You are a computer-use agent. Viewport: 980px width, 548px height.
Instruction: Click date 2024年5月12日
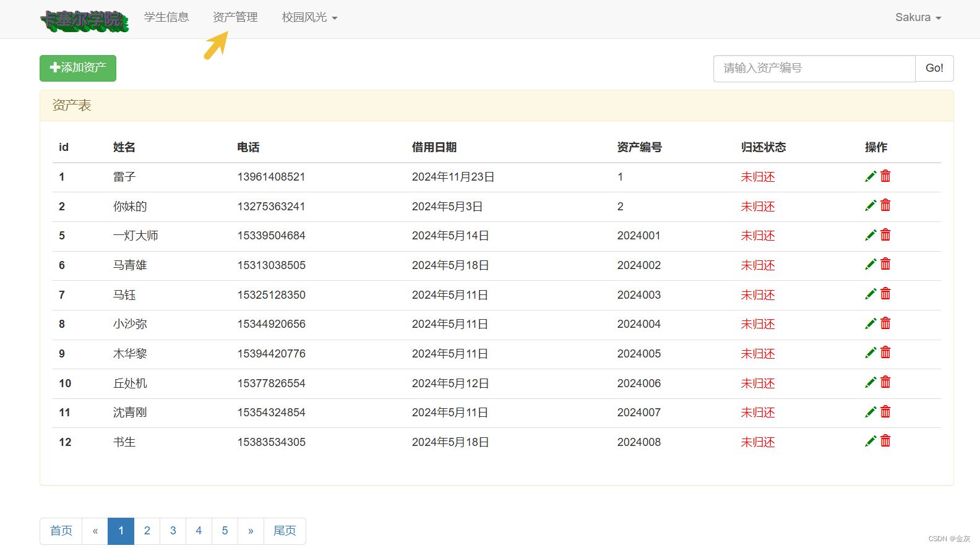click(x=450, y=383)
